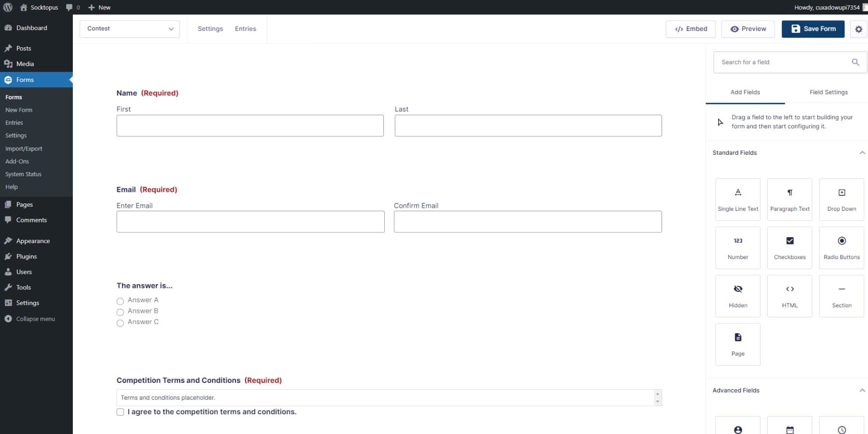This screenshot has height=434, width=868.
Task: Open the Contest form selector dropdown
Action: [x=129, y=29]
